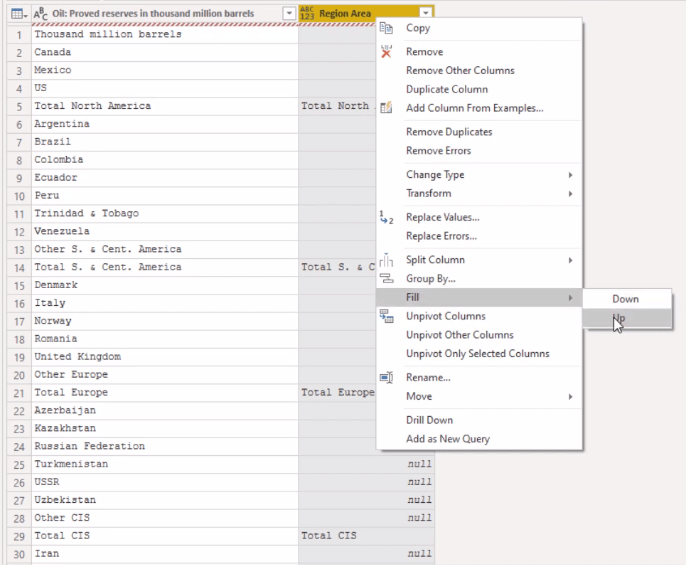The image size is (686, 565).
Task: Click the Mexico cell
Action: [165, 70]
